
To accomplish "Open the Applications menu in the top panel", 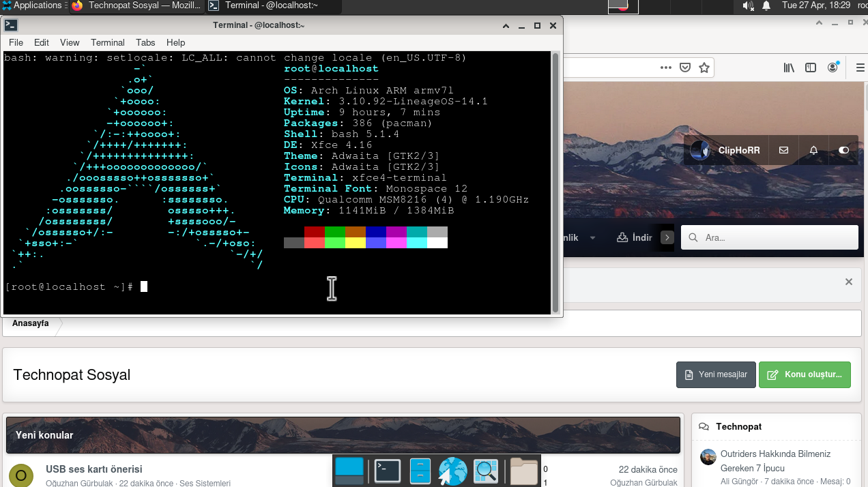I will [x=32, y=5].
